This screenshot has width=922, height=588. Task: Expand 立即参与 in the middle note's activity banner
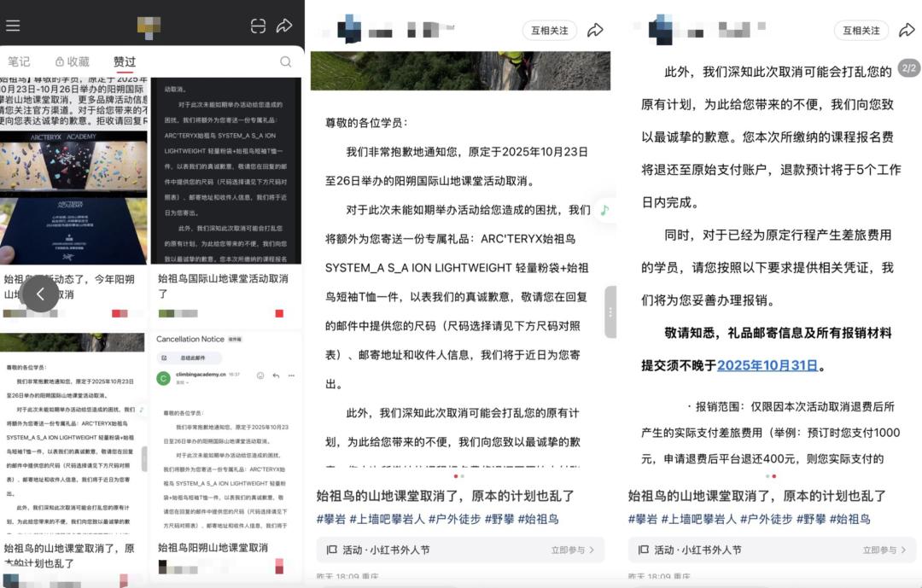click(x=572, y=550)
